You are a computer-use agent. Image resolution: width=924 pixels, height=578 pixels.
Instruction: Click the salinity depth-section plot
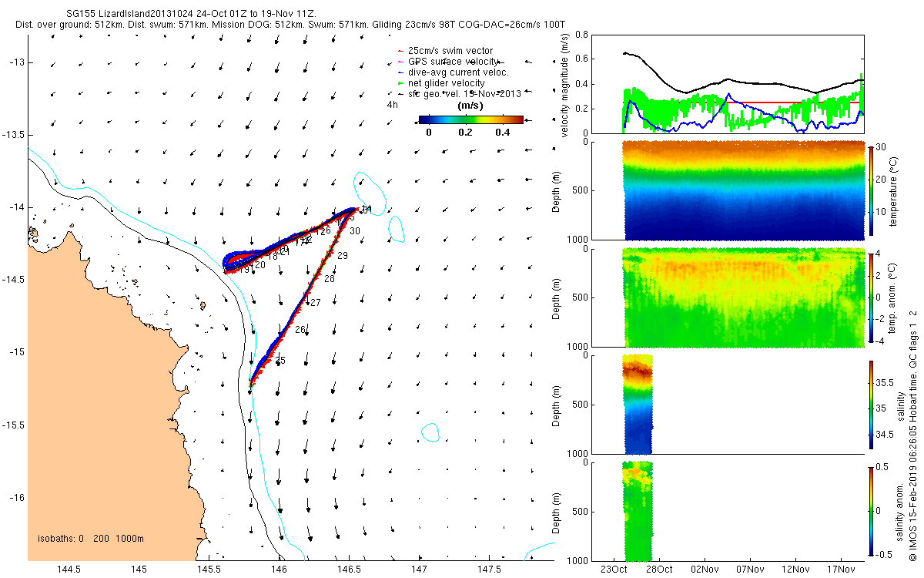pos(637,404)
